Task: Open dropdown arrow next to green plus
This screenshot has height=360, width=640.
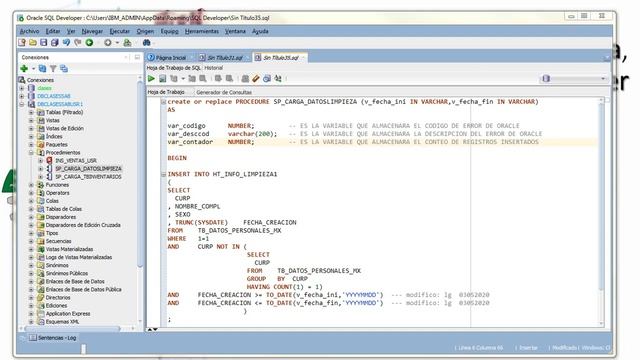Action: (33, 69)
